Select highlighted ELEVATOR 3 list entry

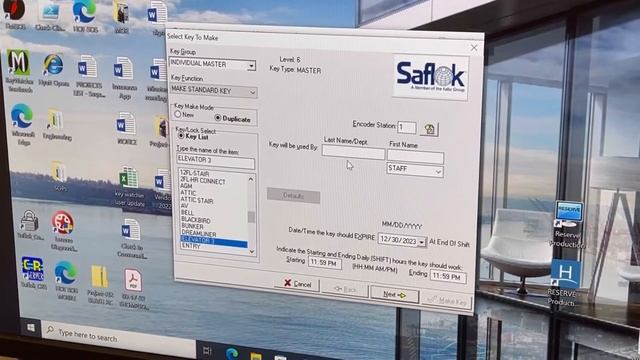pos(214,241)
